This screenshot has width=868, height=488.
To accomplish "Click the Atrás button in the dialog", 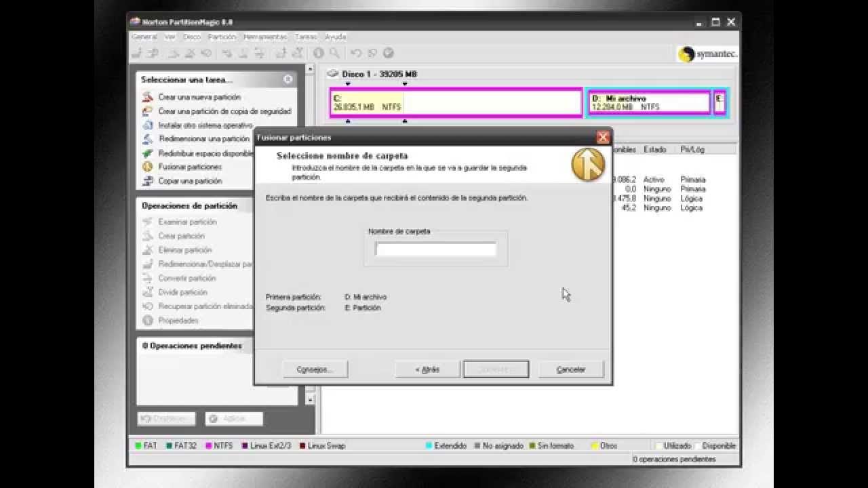I will tap(427, 369).
